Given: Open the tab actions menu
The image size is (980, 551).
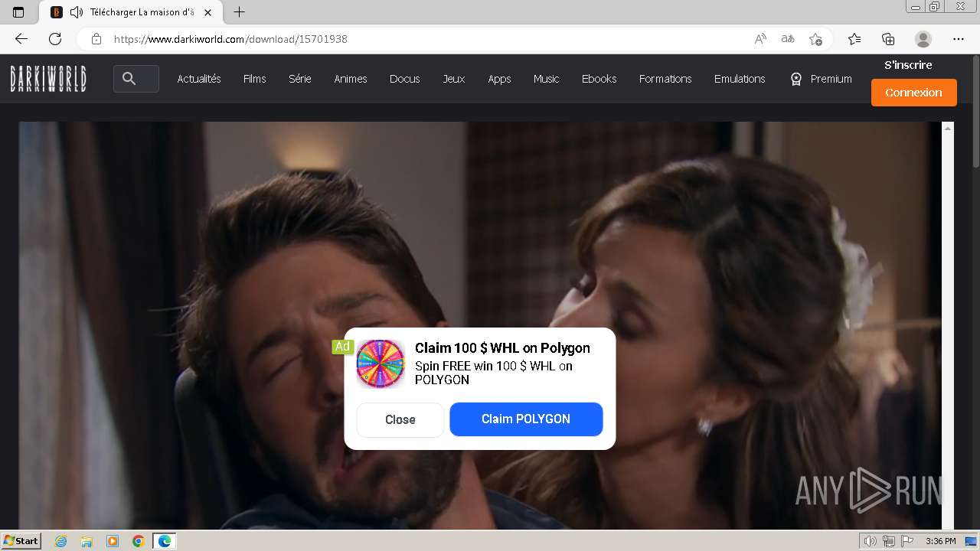Looking at the screenshot, I should 18,12.
